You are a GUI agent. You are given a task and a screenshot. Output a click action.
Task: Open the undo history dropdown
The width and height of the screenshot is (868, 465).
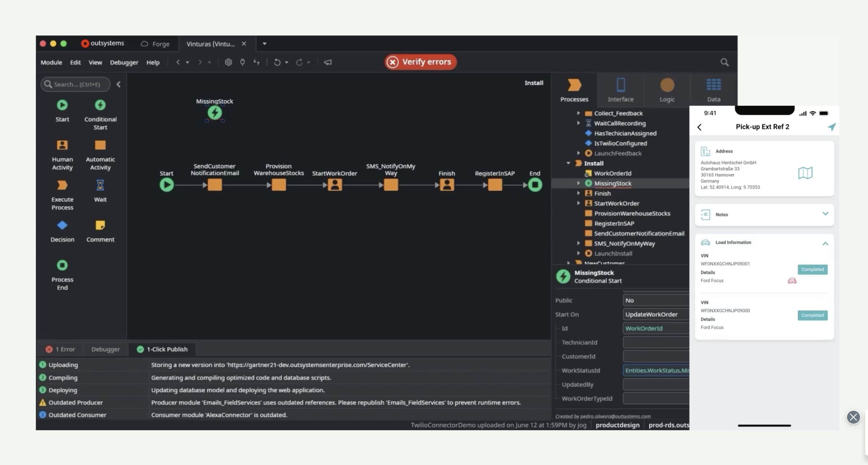pyautogui.click(x=287, y=62)
